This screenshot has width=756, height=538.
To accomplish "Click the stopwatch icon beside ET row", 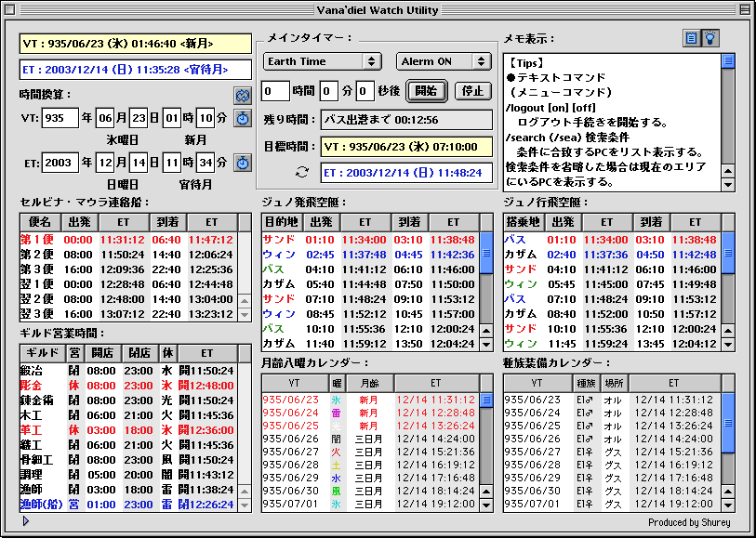I will pyautogui.click(x=243, y=163).
